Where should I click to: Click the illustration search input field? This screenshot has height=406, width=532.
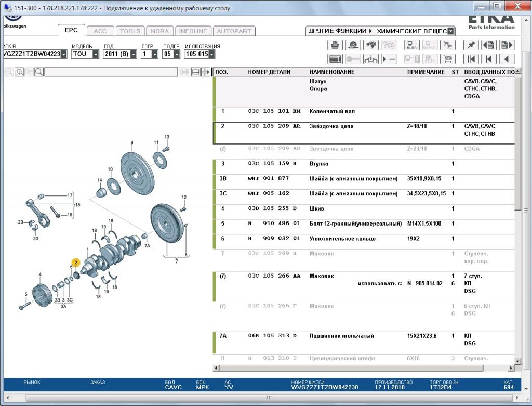point(111,72)
